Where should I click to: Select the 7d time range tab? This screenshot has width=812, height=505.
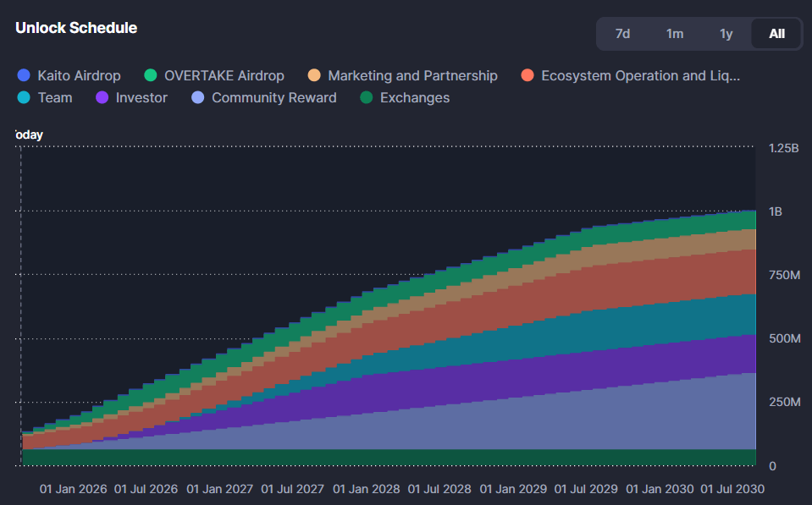coord(622,34)
